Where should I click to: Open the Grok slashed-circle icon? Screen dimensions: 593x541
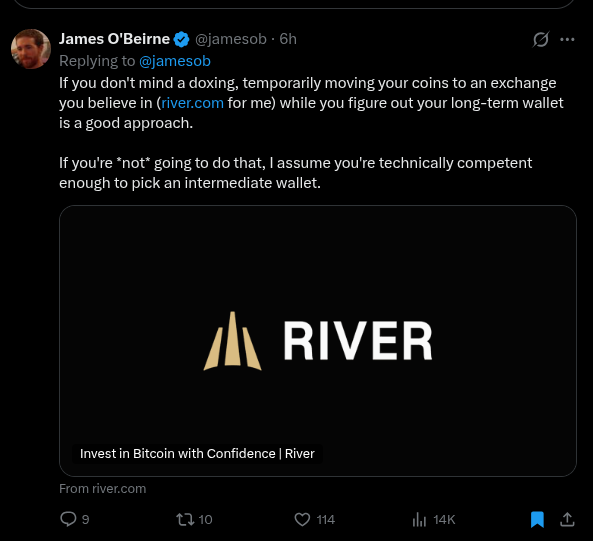541,39
